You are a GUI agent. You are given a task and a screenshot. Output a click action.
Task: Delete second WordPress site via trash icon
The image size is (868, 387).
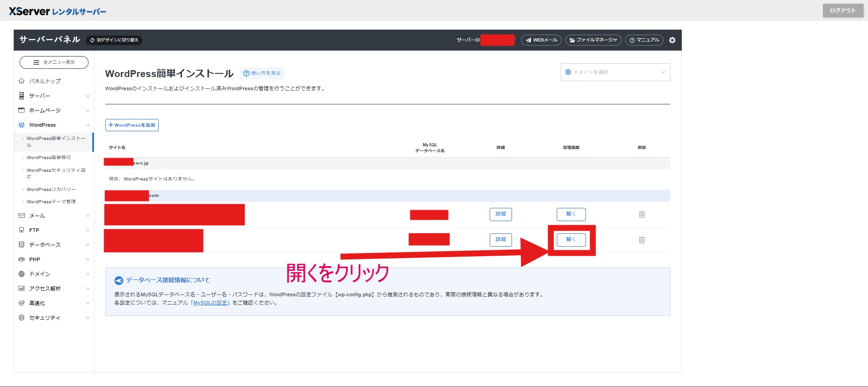click(x=642, y=240)
